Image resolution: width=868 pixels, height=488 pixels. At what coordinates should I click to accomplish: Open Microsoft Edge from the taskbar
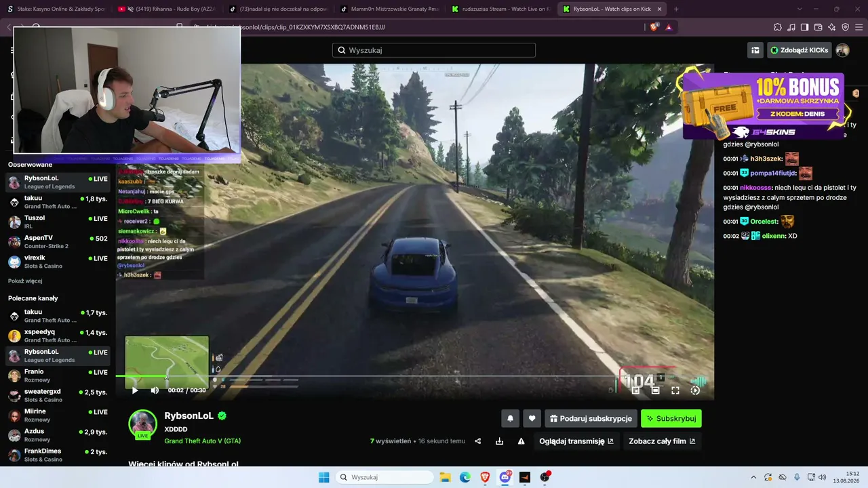point(465,477)
